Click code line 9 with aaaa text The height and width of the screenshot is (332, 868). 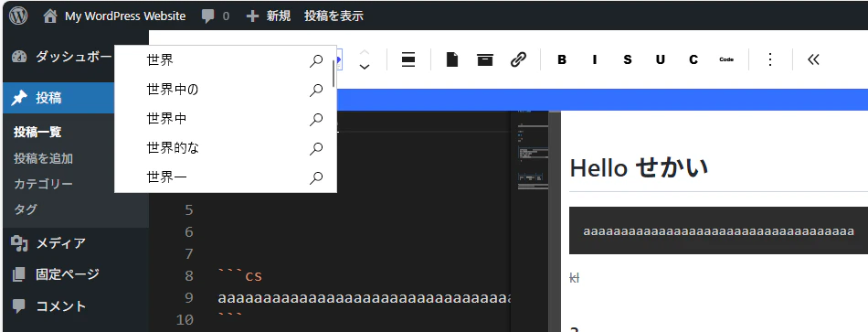point(365,298)
